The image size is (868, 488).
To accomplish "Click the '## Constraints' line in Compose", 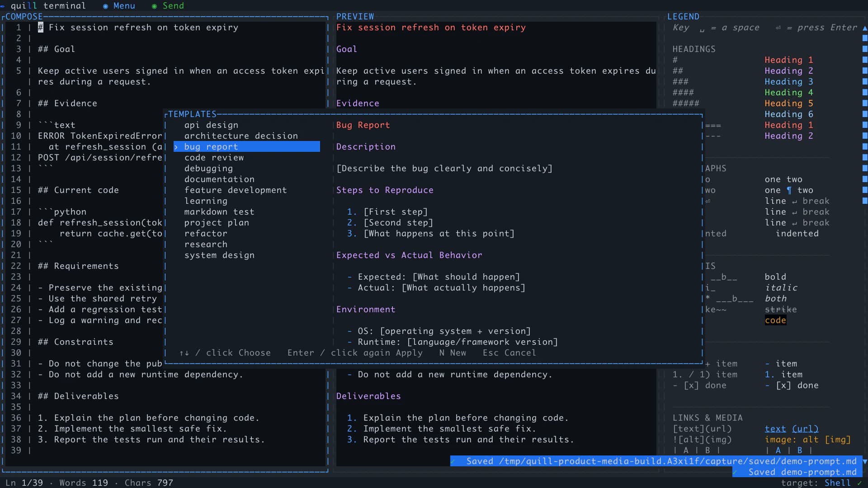I will [x=75, y=342].
